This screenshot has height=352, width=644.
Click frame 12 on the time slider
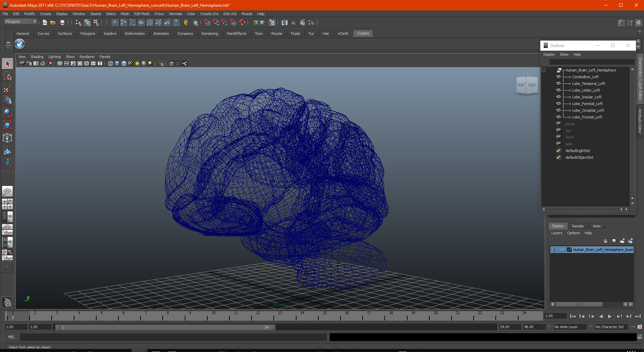[x=257, y=316]
